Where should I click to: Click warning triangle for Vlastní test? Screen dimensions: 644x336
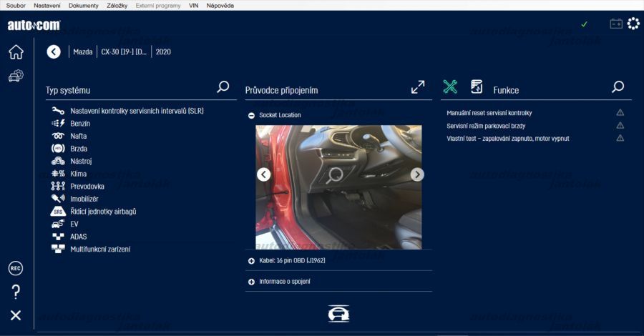(620, 138)
